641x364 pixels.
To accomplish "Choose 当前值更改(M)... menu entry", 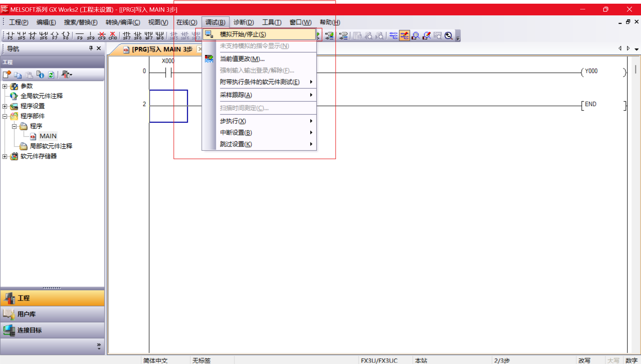I will point(259,59).
